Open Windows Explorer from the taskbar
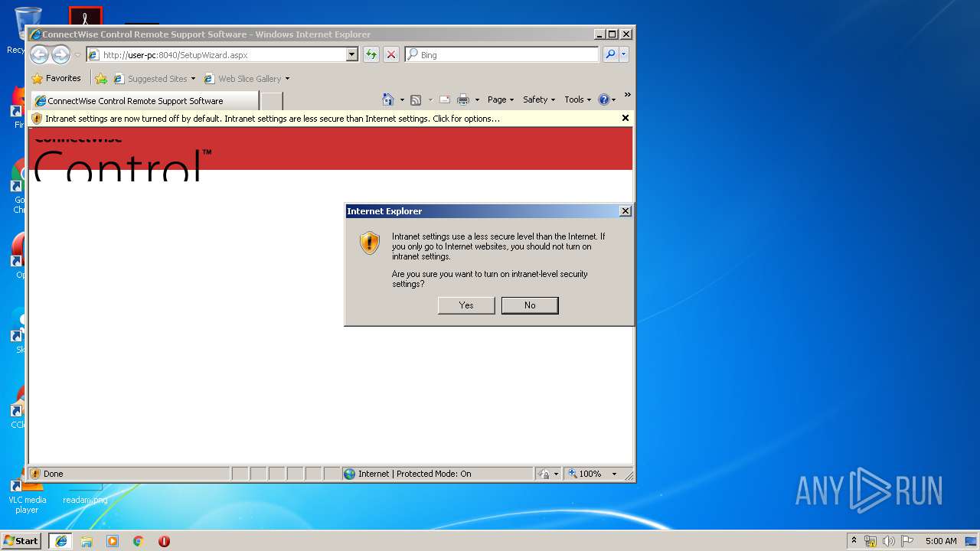 (x=87, y=541)
